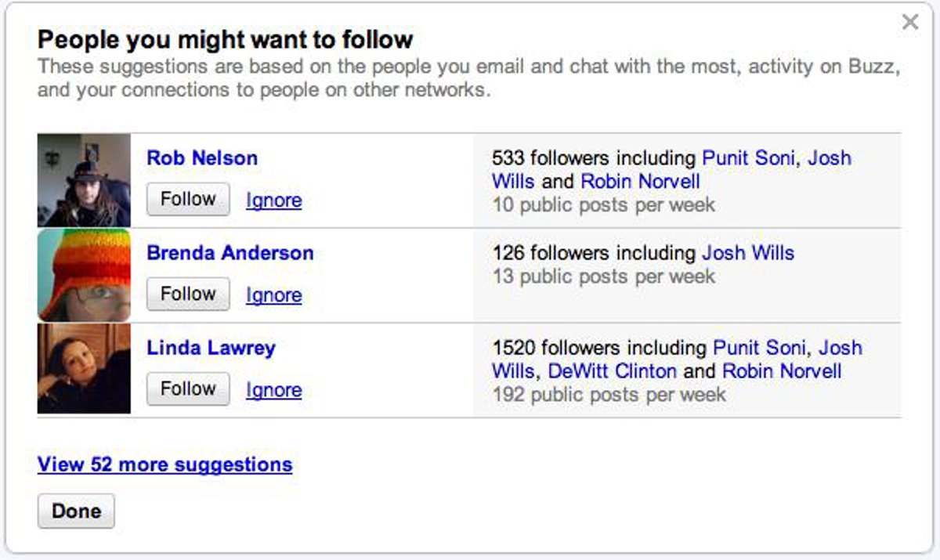
Task: Open Punit Soni among Linda Lawrey's followers
Action: point(760,348)
